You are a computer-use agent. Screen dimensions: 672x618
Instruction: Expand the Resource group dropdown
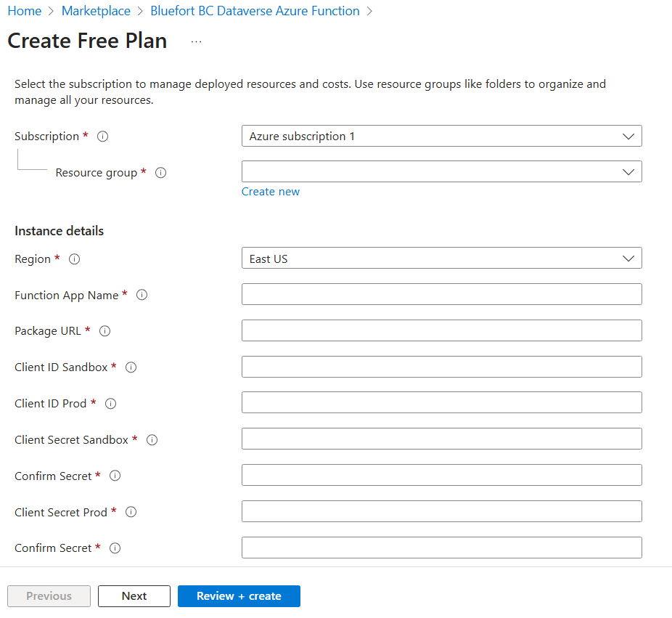point(441,171)
